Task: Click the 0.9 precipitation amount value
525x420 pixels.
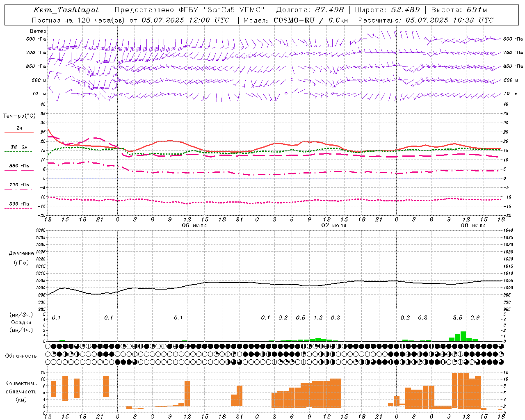Action: [475, 318]
